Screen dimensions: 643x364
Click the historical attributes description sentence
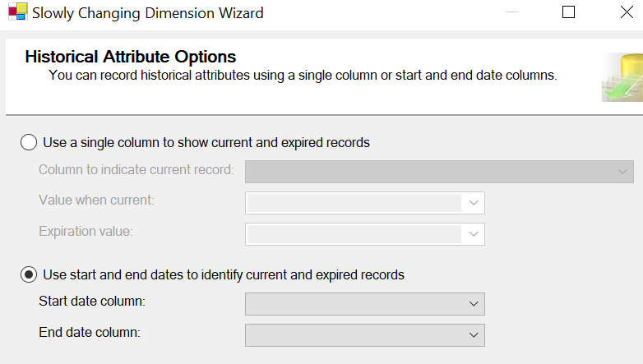(303, 76)
